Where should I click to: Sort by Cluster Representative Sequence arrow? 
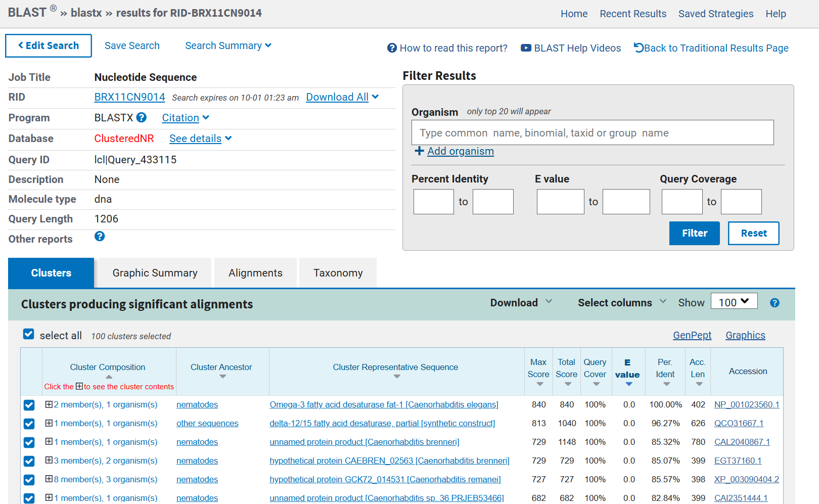click(397, 377)
